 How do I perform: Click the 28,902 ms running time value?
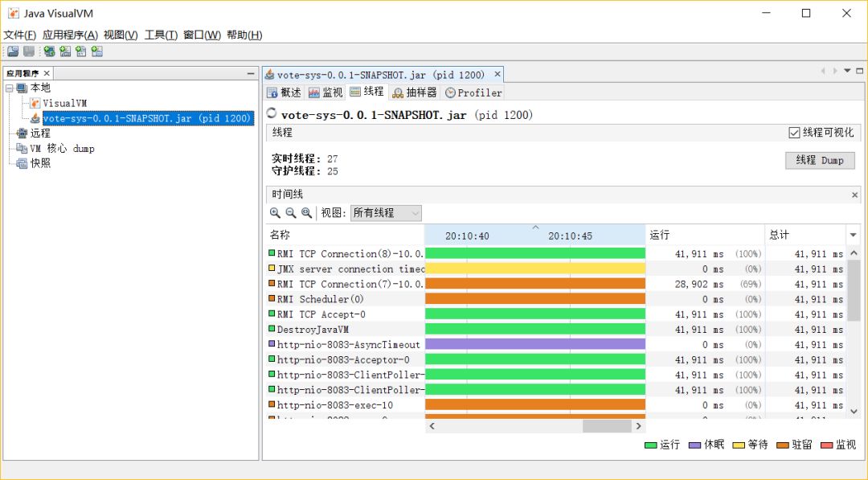[x=698, y=284]
